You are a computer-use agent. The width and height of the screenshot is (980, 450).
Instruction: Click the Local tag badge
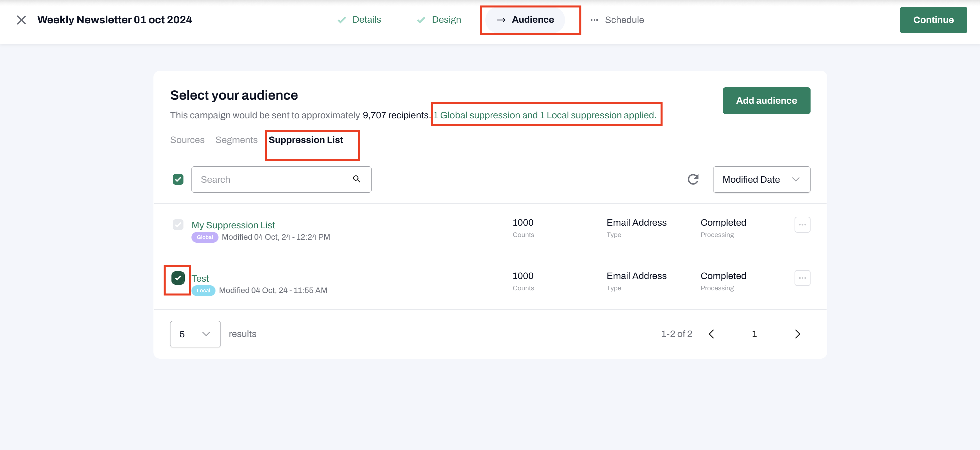[203, 290]
